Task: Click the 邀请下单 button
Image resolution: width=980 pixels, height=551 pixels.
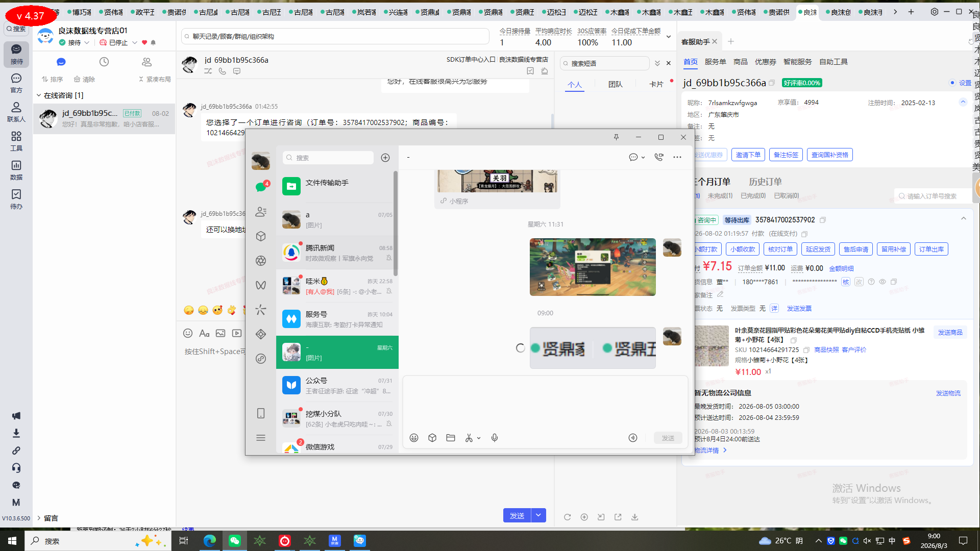Action: pos(748,155)
